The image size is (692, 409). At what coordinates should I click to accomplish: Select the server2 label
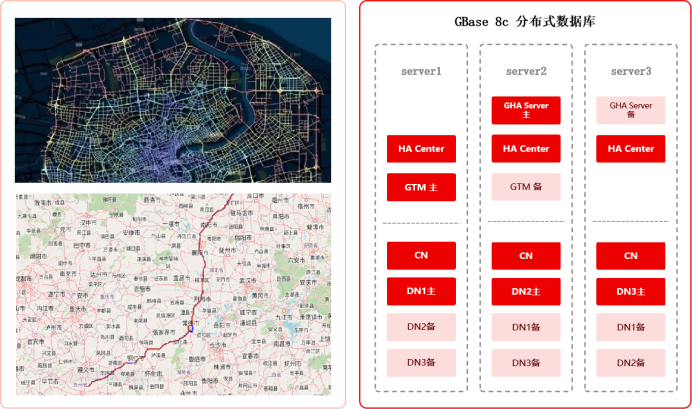526,71
